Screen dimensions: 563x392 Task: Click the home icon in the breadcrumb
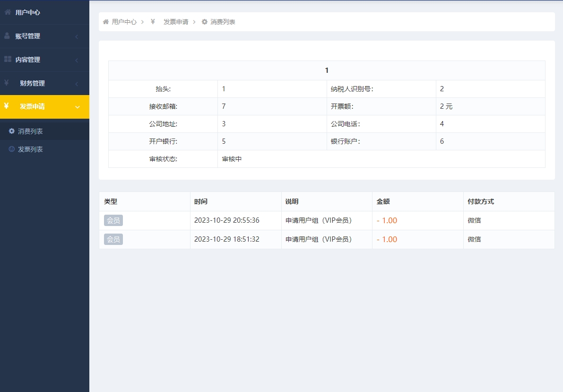click(x=106, y=22)
